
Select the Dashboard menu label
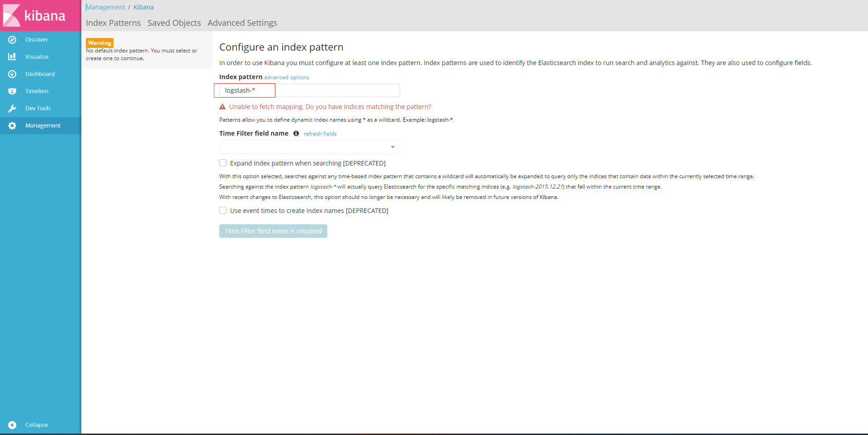tap(40, 74)
